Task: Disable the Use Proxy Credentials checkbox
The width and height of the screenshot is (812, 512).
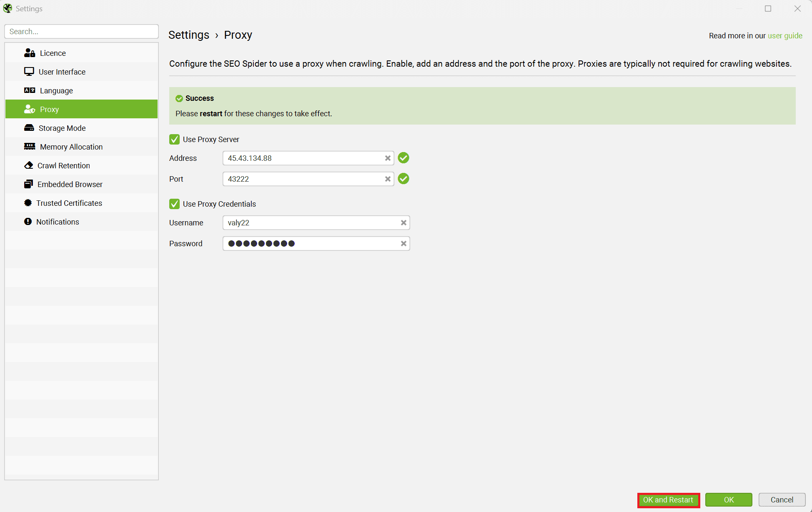Action: 174,204
